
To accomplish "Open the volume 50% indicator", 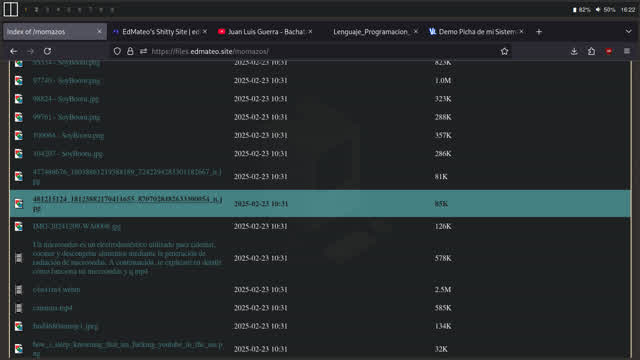I will coord(605,10).
